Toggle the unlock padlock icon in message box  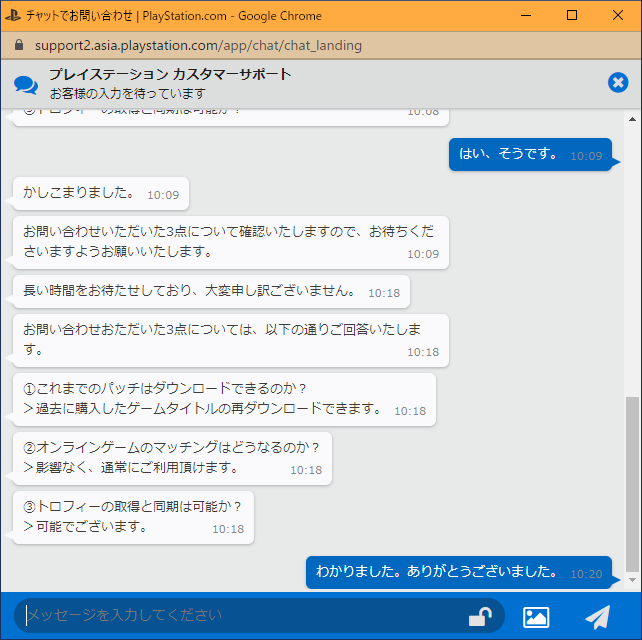tap(480, 616)
